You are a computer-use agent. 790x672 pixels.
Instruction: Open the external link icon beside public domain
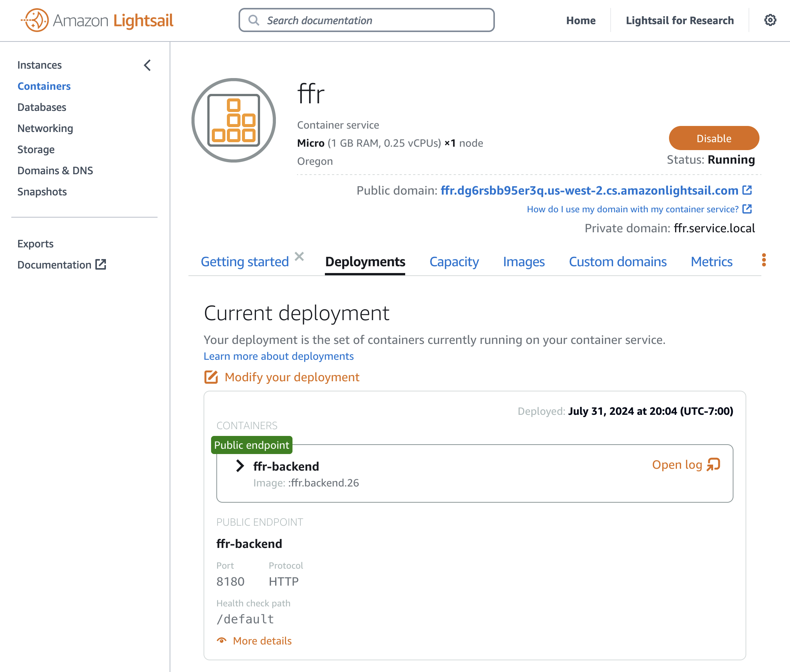coord(747,190)
